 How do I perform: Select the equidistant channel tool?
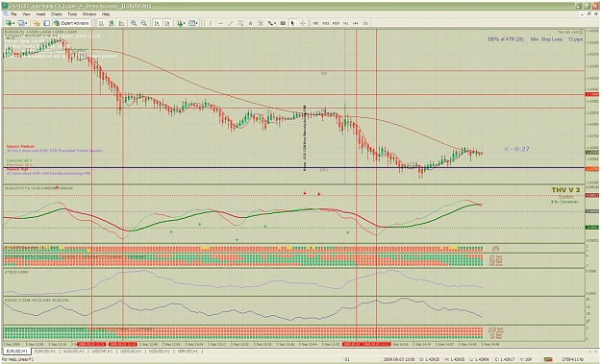[240, 23]
